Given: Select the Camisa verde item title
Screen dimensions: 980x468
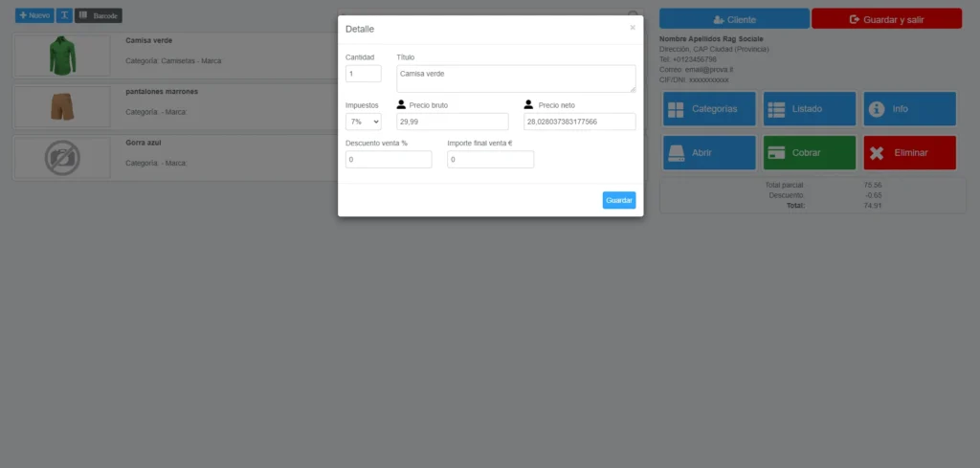Looking at the screenshot, I should [x=148, y=40].
